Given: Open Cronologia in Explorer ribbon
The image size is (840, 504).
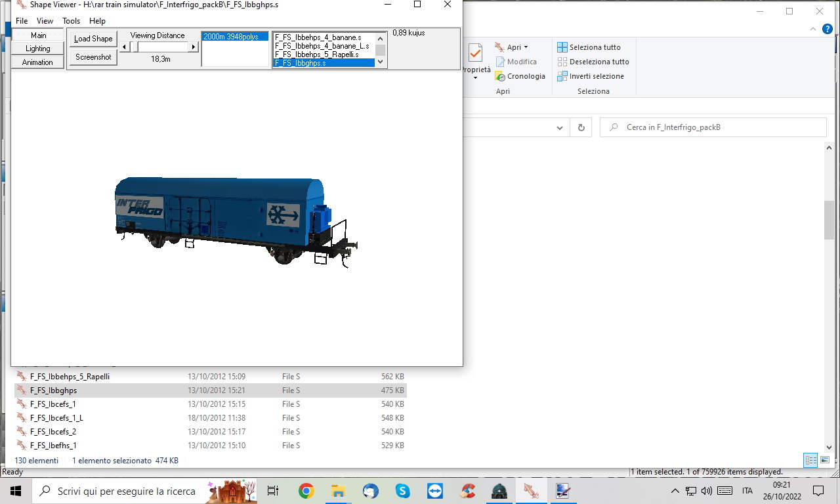Looking at the screenshot, I should (x=520, y=76).
